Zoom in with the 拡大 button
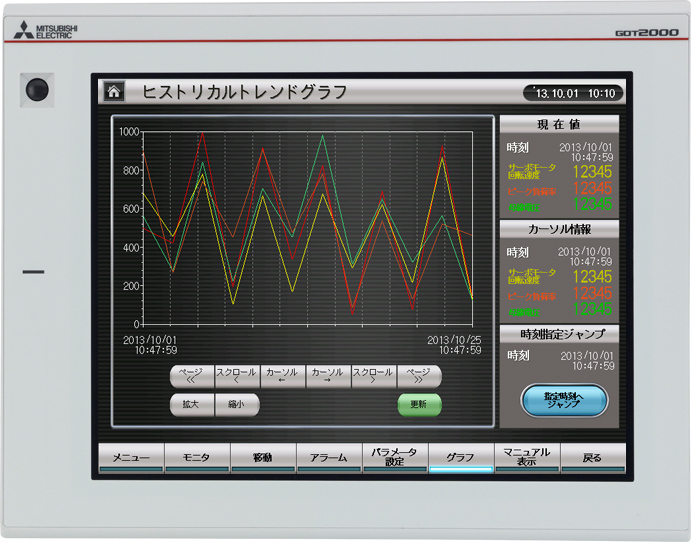The height and width of the screenshot is (542, 691). click(x=191, y=405)
